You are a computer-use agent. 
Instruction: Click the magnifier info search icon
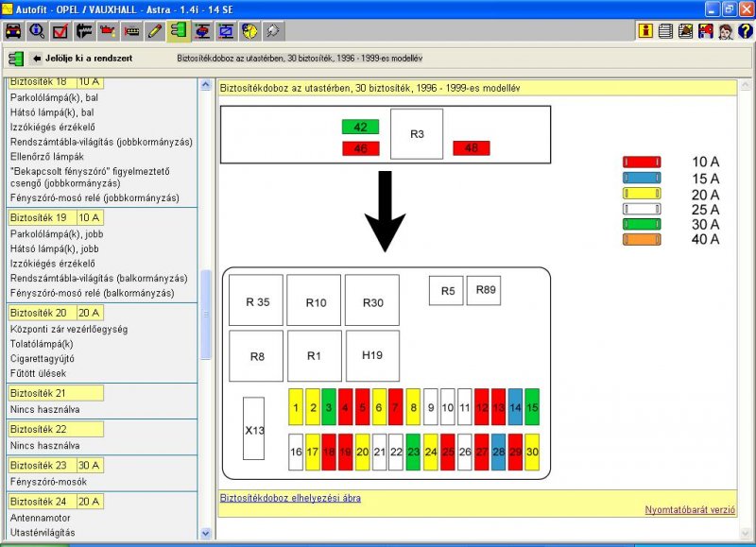(x=37, y=31)
